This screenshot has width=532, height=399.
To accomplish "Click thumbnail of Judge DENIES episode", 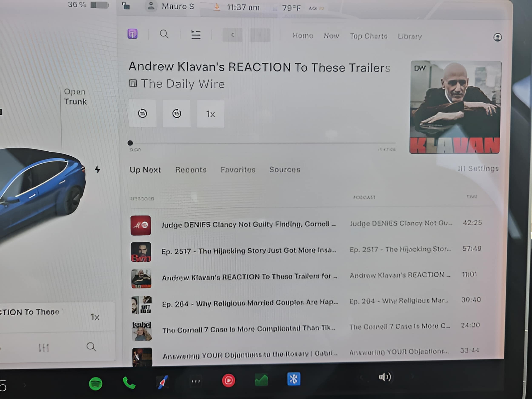I will [141, 225].
